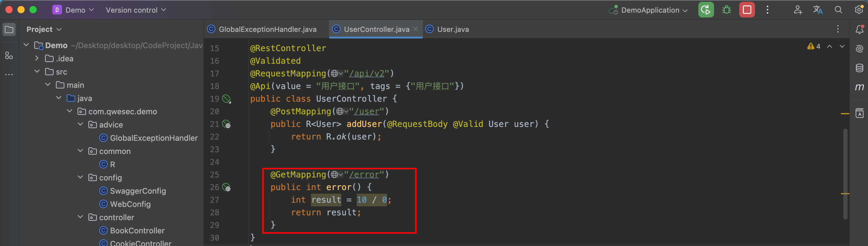
Task: Click the @Validated annotation
Action: (275, 61)
